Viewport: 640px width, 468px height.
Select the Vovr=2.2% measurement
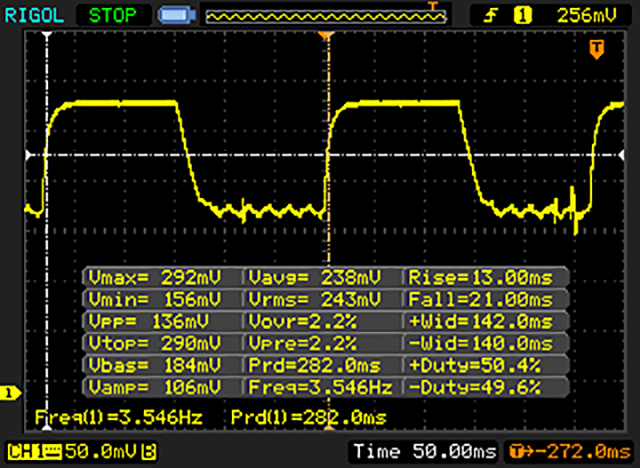click(302, 322)
